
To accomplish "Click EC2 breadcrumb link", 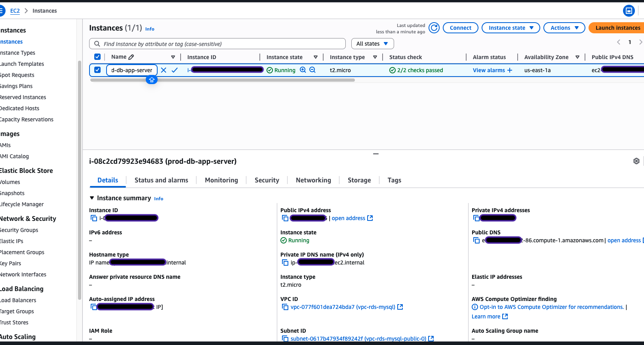I will click(x=15, y=11).
